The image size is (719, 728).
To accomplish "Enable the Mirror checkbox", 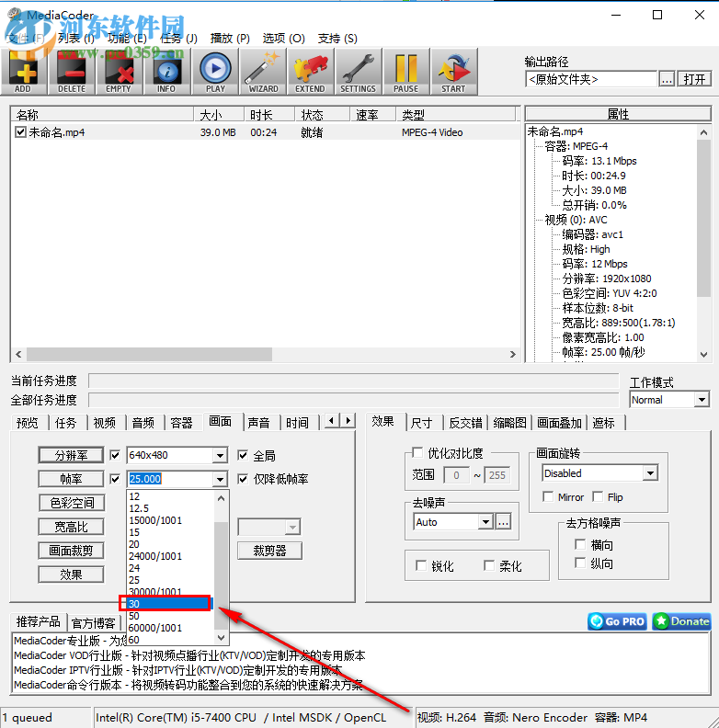I will [x=548, y=496].
